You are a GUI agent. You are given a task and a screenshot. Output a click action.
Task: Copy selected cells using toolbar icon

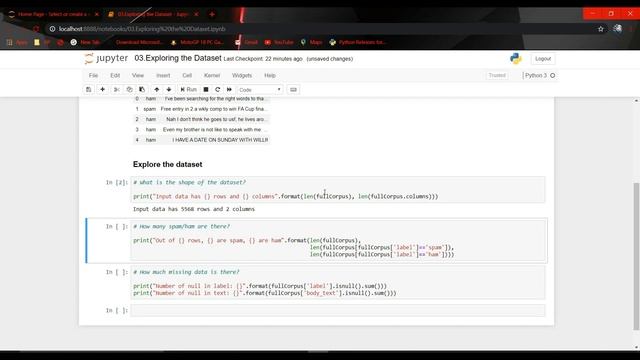point(129,89)
